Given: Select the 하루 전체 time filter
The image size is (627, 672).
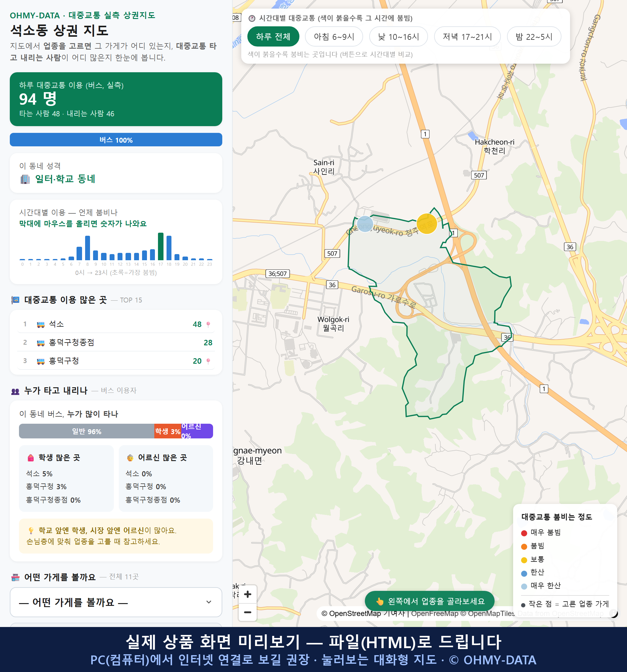Looking at the screenshot, I should 273,36.
